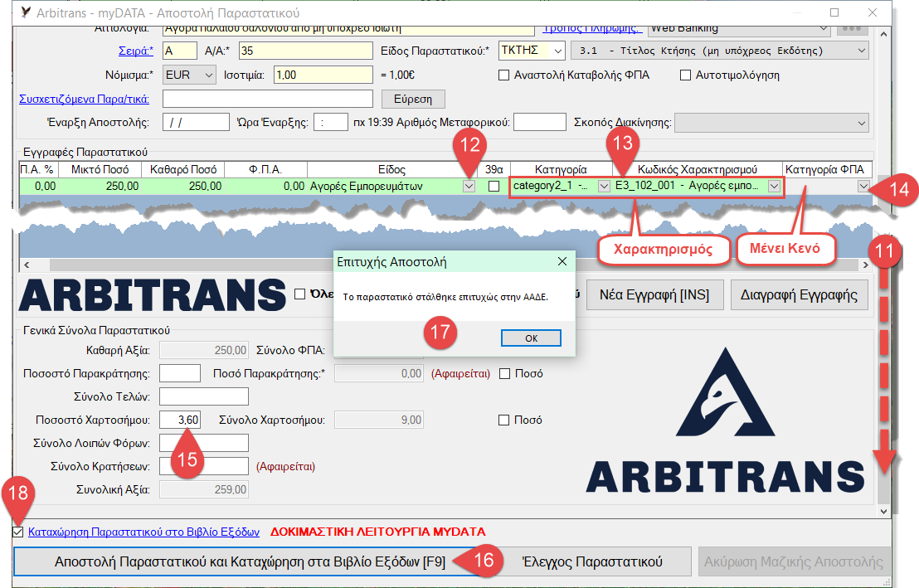Close the Arbitrans myDATA window
The height and width of the screenshot is (588, 919).
pos(872,12)
